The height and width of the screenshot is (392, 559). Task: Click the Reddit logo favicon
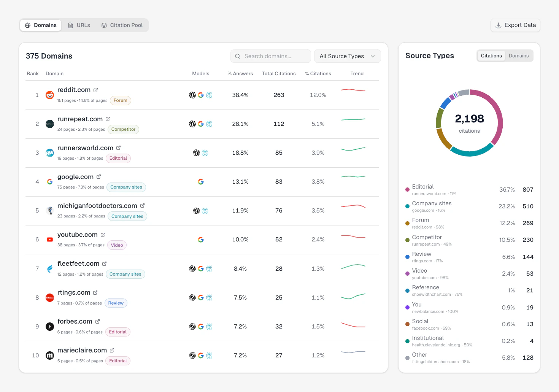point(50,95)
